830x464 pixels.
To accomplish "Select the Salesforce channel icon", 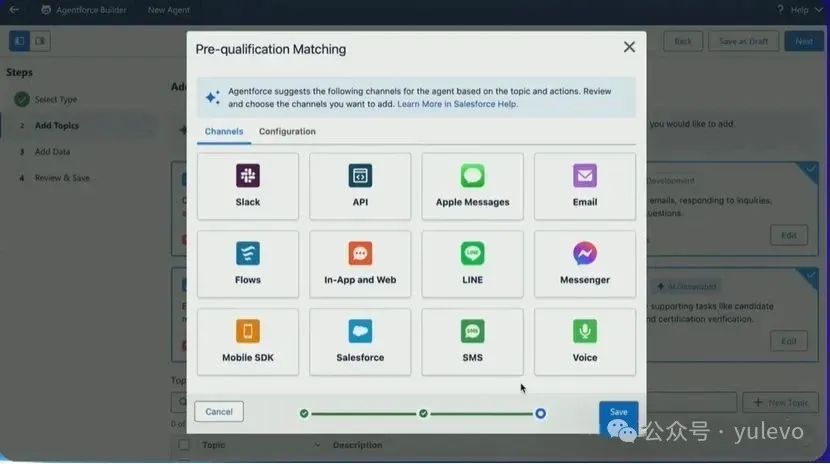I will click(360, 331).
